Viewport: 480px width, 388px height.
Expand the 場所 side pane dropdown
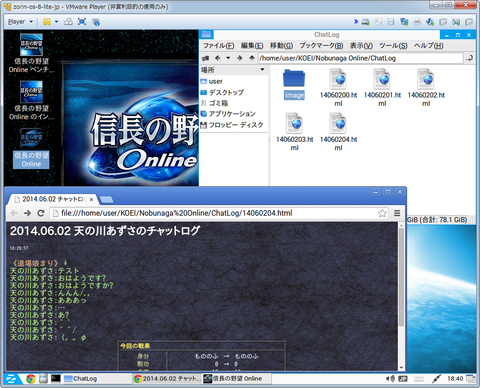coord(262,70)
